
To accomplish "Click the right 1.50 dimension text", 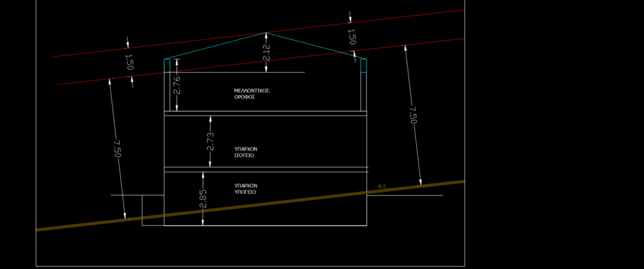I will (352, 36).
